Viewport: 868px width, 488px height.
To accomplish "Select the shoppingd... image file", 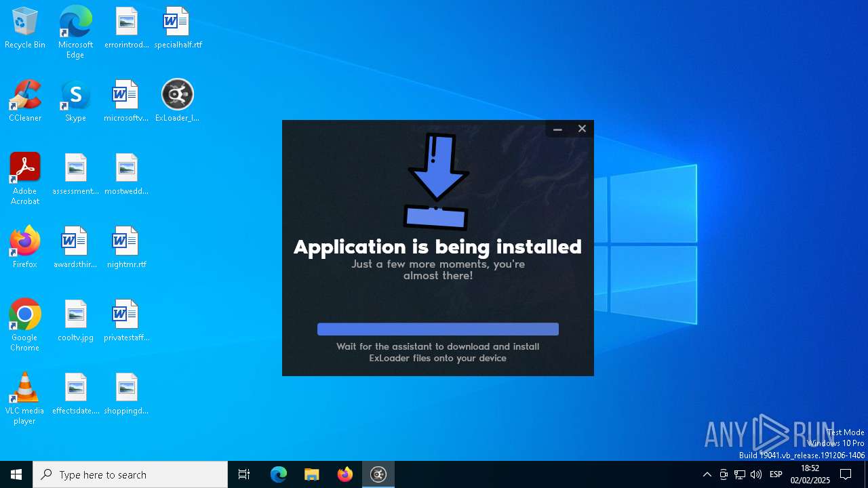I will [126, 394].
